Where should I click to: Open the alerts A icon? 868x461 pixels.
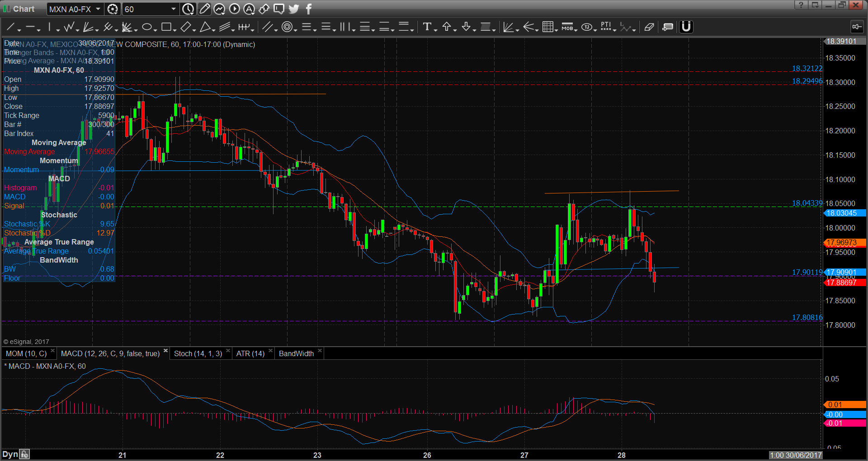249,9
